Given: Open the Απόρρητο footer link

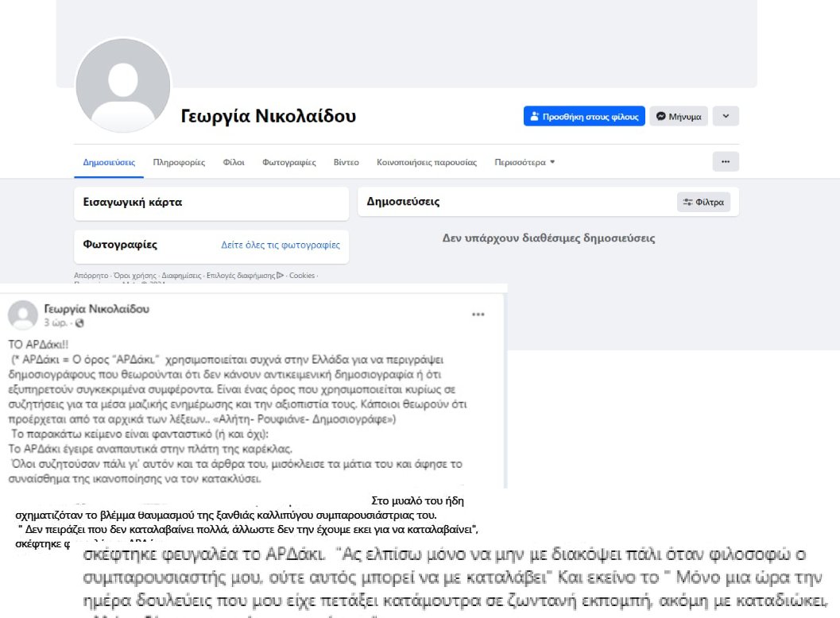Looking at the screenshot, I should tap(91, 276).
